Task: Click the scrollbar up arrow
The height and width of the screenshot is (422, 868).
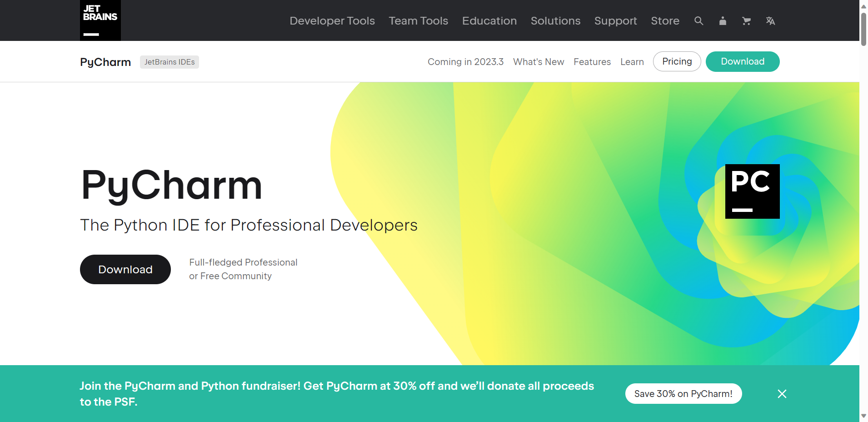Action: click(863, 6)
